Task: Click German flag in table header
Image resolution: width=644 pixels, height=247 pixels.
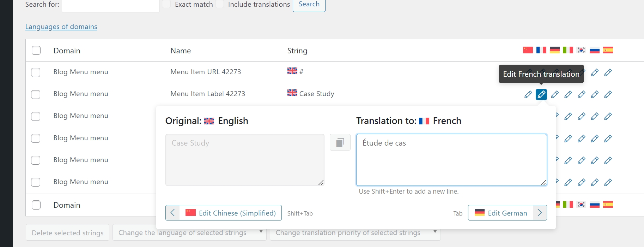Action: click(555, 50)
